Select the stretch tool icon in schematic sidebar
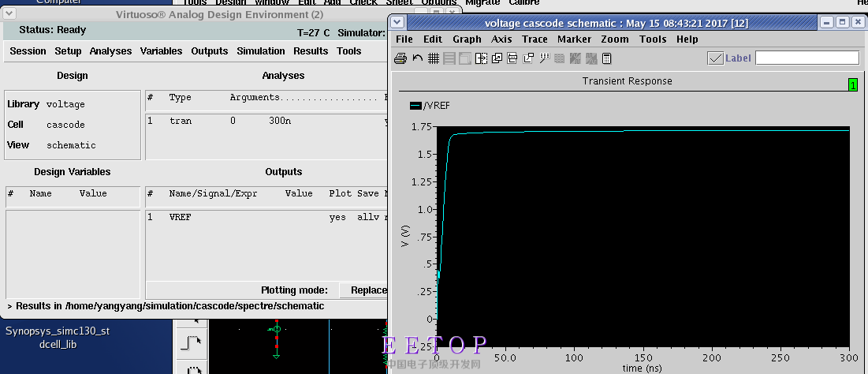This screenshot has height=374, width=868. coord(192,343)
